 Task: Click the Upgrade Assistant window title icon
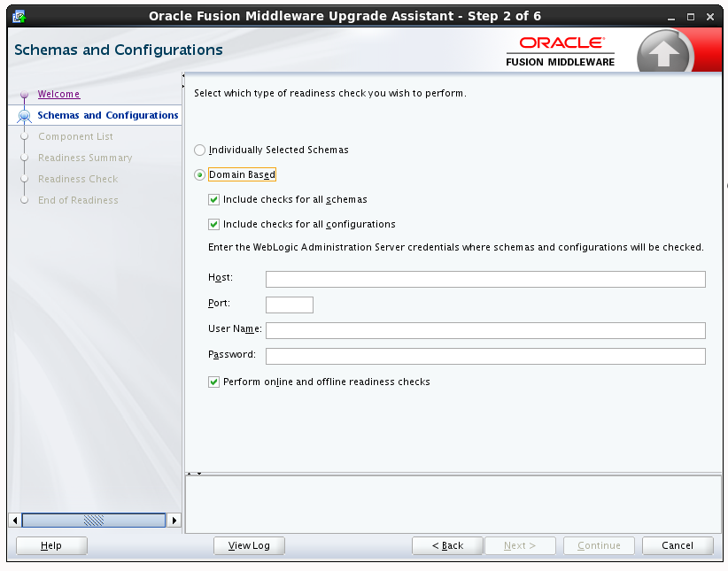coord(19,17)
